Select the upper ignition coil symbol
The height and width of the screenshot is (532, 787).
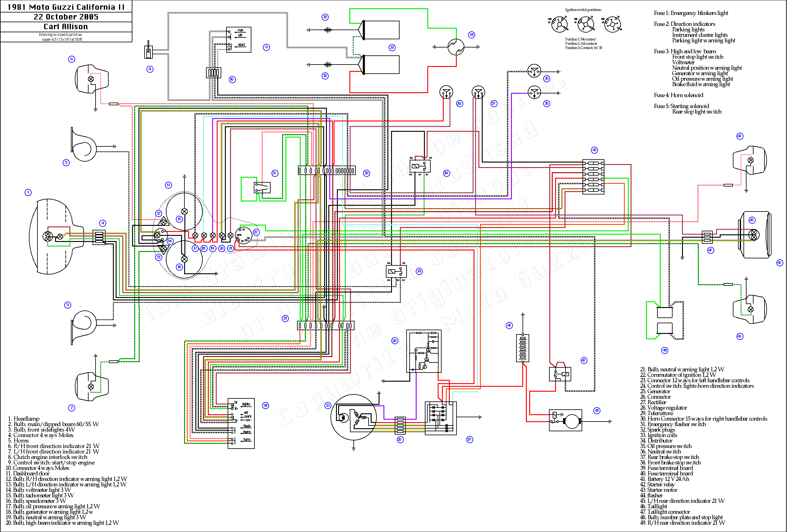coord(379,30)
